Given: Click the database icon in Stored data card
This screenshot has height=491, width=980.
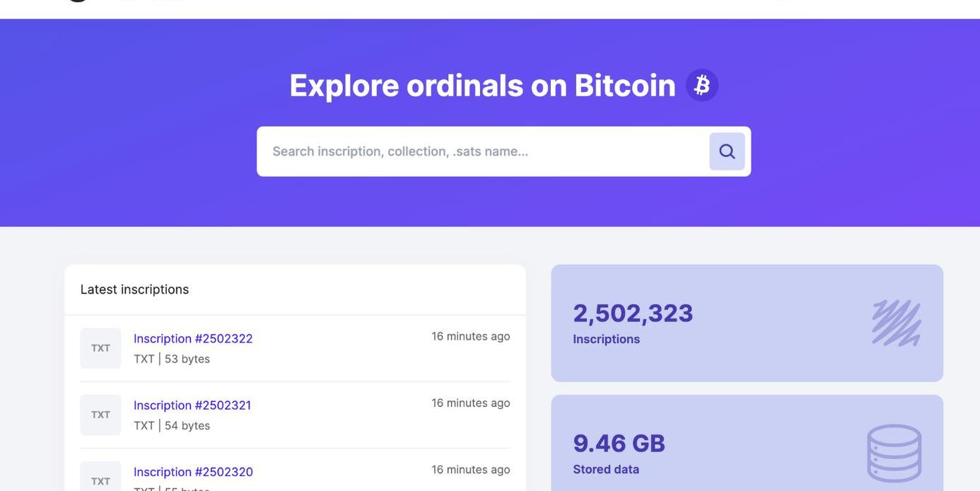Looking at the screenshot, I should 894,453.
